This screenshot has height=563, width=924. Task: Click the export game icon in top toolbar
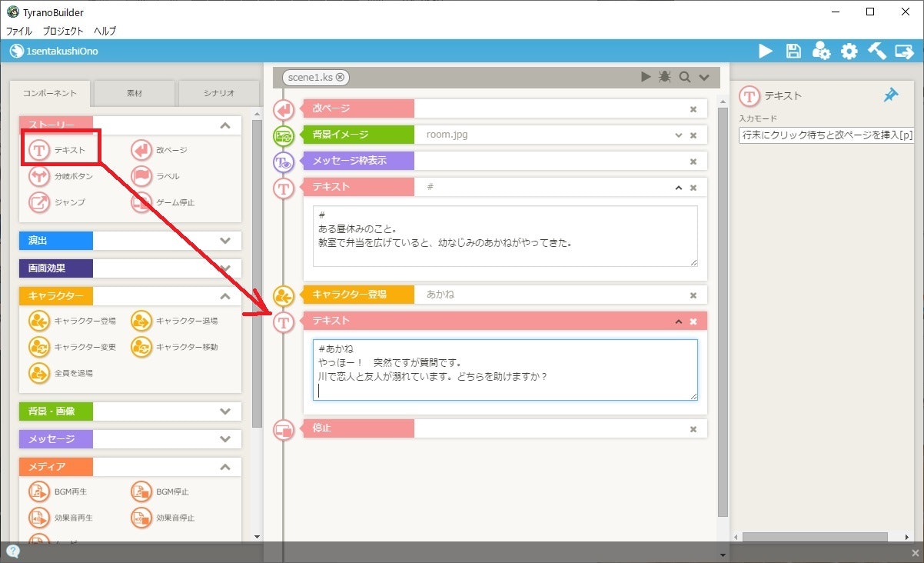pyautogui.click(x=904, y=52)
